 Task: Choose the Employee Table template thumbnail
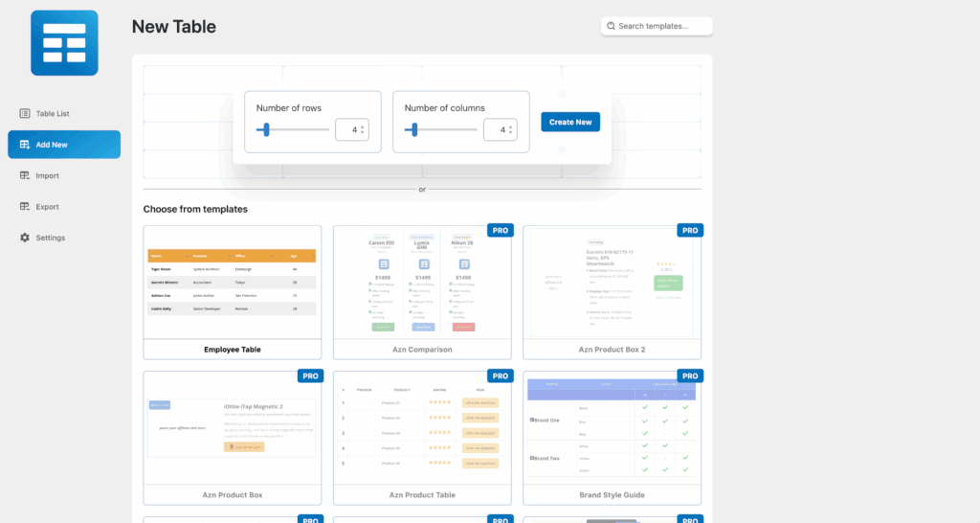click(233, 283)
